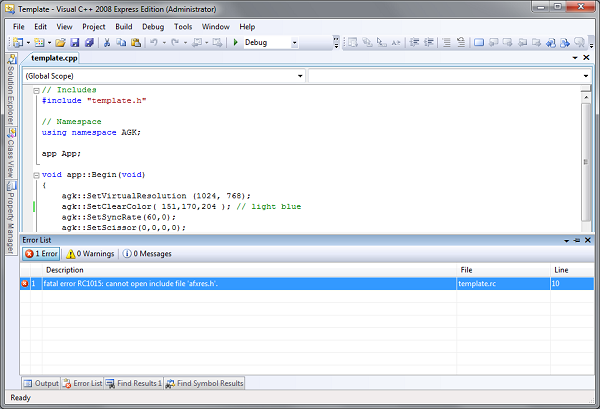Expand the Global Scope dropdown
The image size is (600, 409).
pos(300,76)
